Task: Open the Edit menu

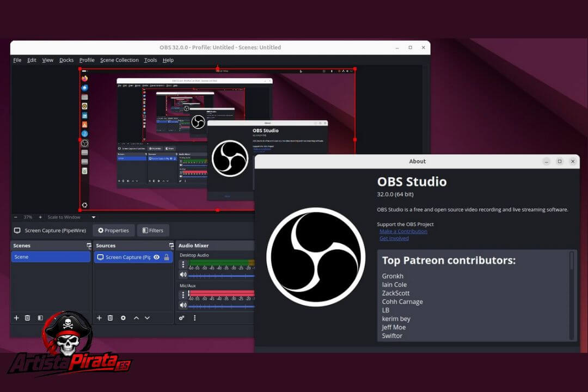Action: coord(32,60)
